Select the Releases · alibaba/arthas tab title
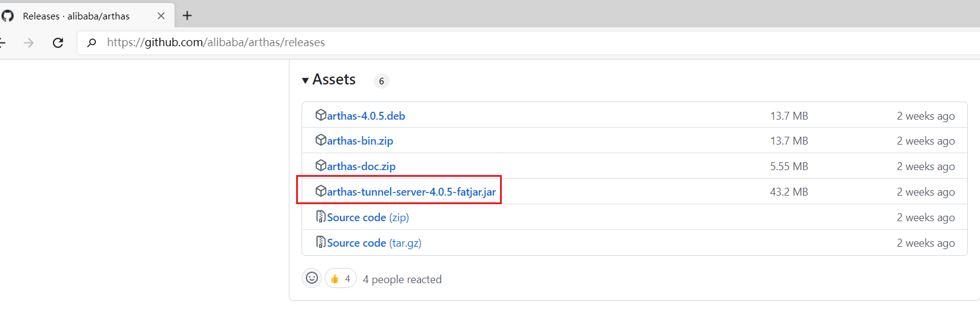The height and width of the screenshot is (319, 980). pyautogui.click(x=76, y=16)
